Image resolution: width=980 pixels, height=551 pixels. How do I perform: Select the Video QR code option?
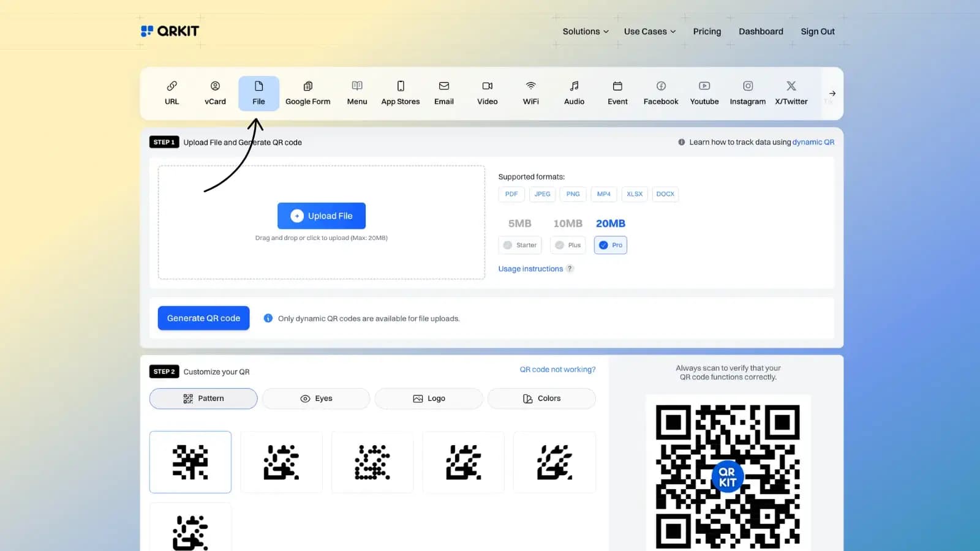[487, 92]
